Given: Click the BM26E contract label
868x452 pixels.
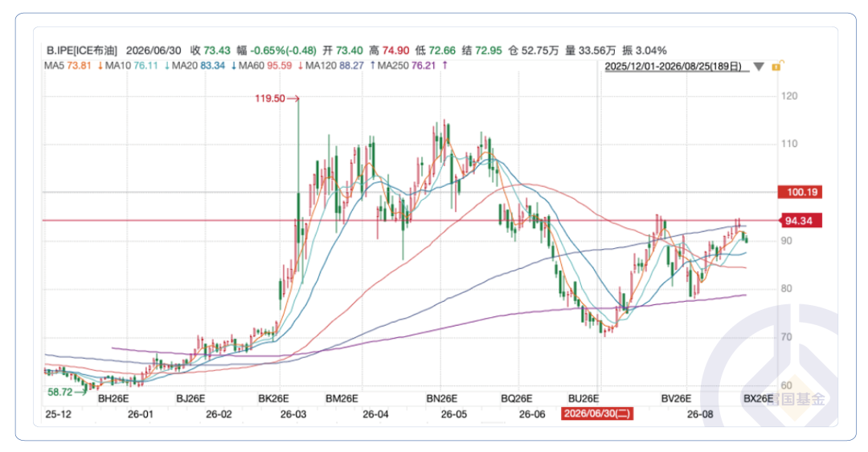Looking at the screenshot, I should (x=342, y=398).
